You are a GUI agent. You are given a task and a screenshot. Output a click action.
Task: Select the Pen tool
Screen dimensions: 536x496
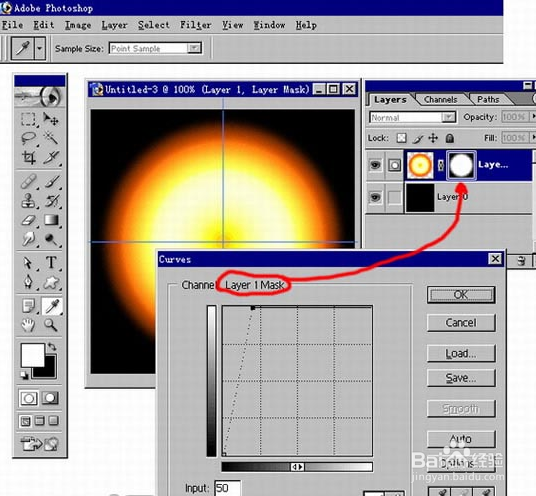pos(28,282)
